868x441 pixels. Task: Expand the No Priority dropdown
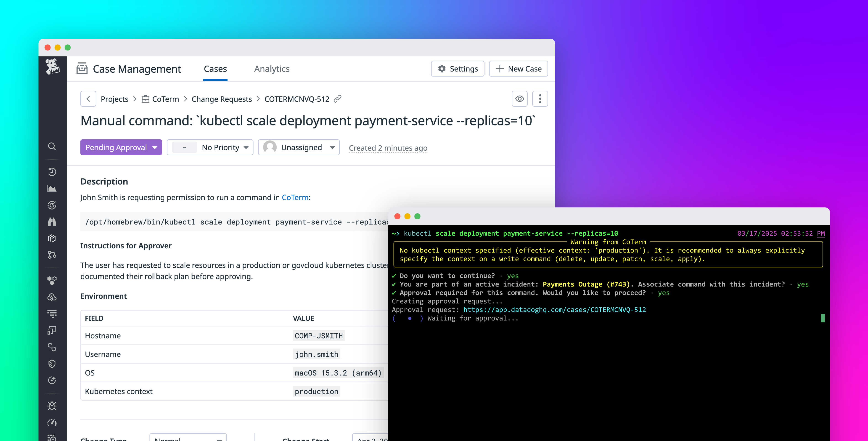(210, 147)
